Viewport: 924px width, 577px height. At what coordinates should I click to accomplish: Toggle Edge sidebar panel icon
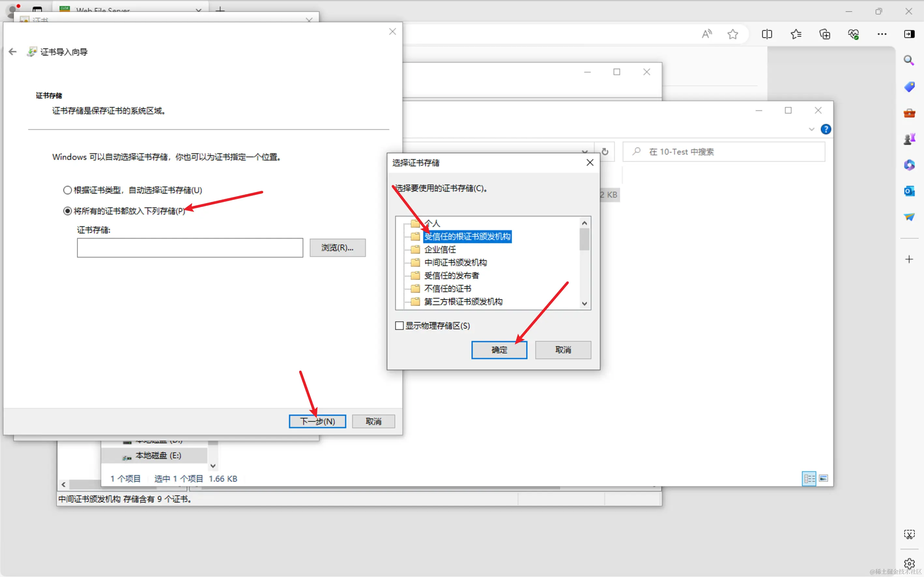[x=909, y=34]
